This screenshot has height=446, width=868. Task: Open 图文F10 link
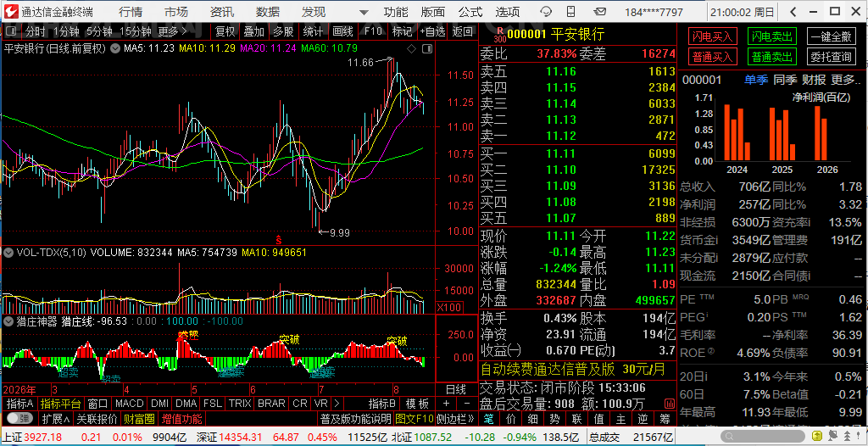(x=415, y=418)
